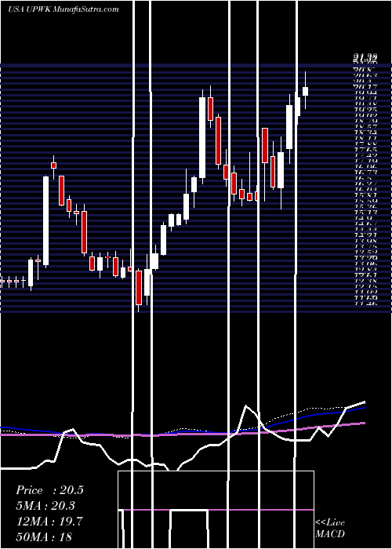
Task: Click the <<Live MACD label
Action: [x=330, y=528]
